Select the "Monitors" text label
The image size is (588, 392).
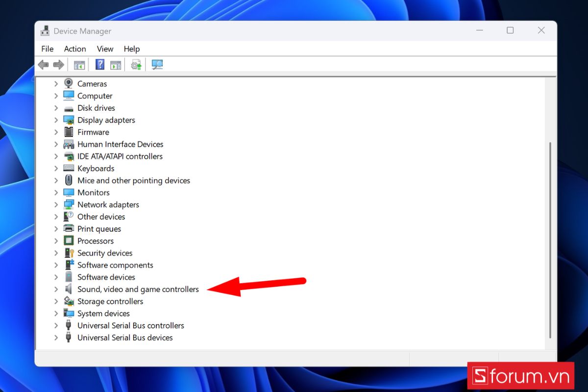coord(94,193)
